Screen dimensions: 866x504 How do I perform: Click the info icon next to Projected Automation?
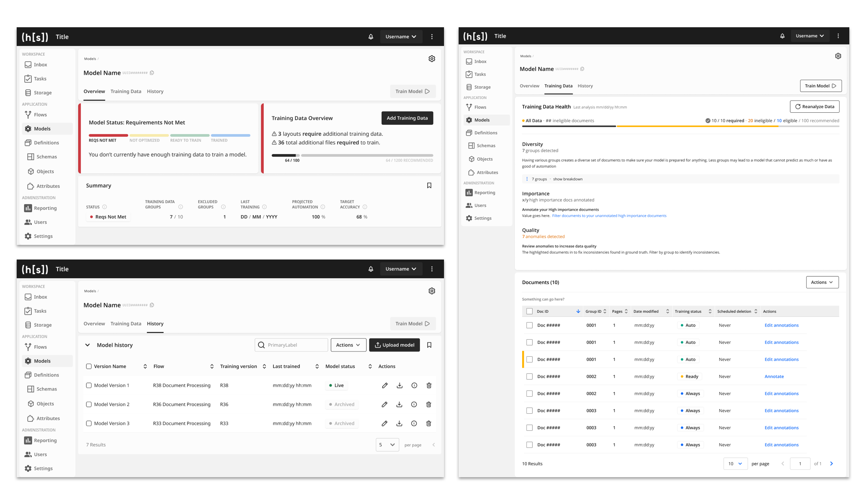(x=323, y=207)
